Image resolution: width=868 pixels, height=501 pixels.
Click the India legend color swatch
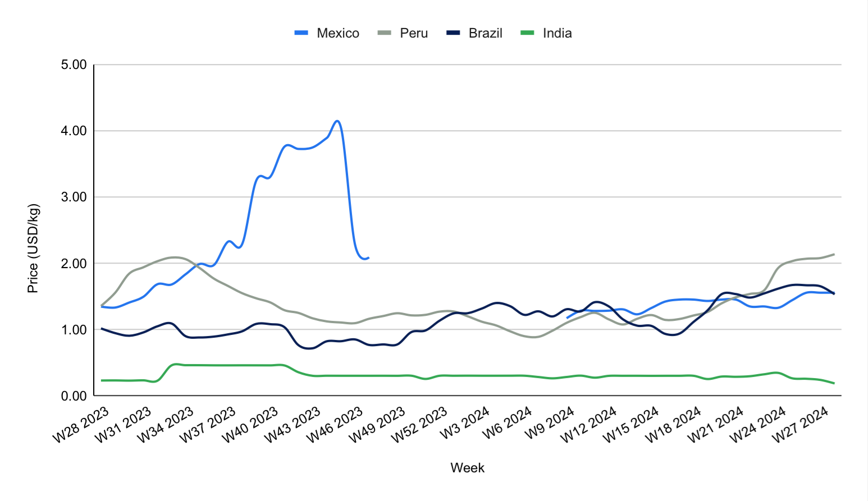[528, 33]
